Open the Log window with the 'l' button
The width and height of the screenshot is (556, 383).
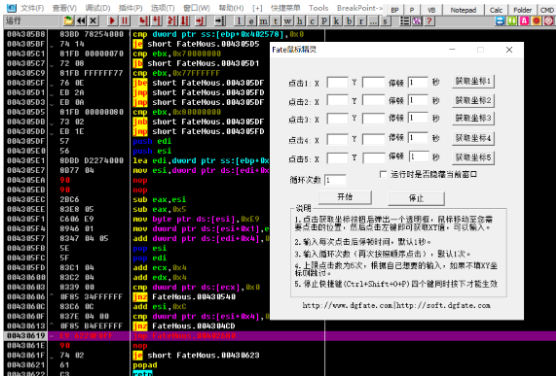pyautogui.click(x=239, y=21)
